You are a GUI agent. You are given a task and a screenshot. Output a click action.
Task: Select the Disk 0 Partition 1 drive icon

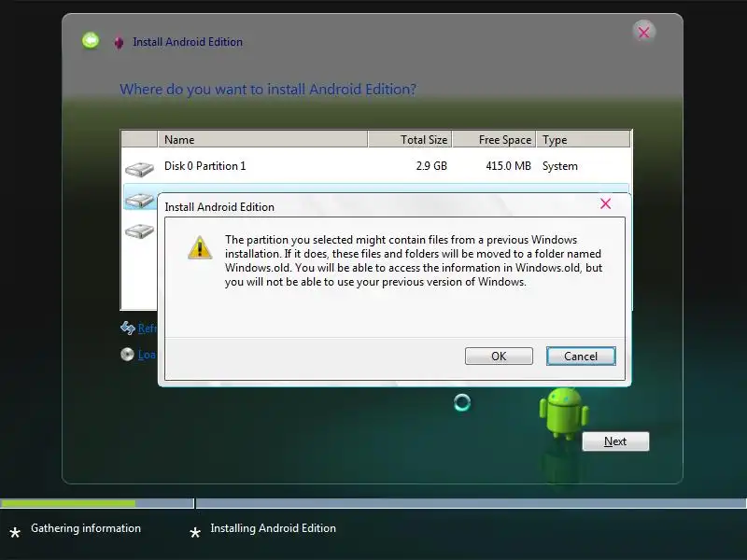139,169
